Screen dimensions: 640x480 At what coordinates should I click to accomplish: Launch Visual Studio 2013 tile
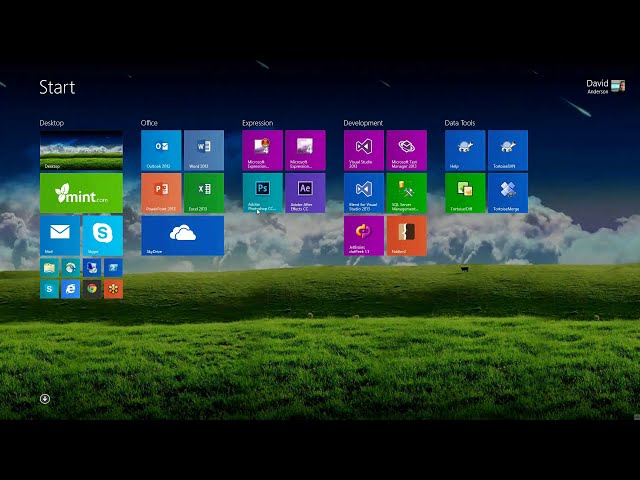click(x=364, y=150)
